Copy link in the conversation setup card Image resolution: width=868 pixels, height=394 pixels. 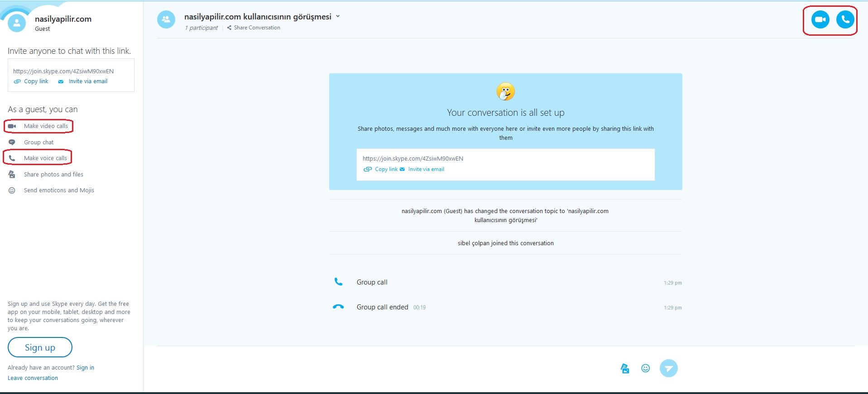pos(386,169)
